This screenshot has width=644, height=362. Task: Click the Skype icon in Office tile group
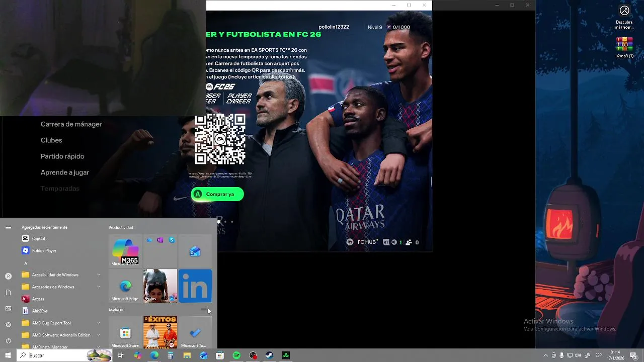[172, 240]
